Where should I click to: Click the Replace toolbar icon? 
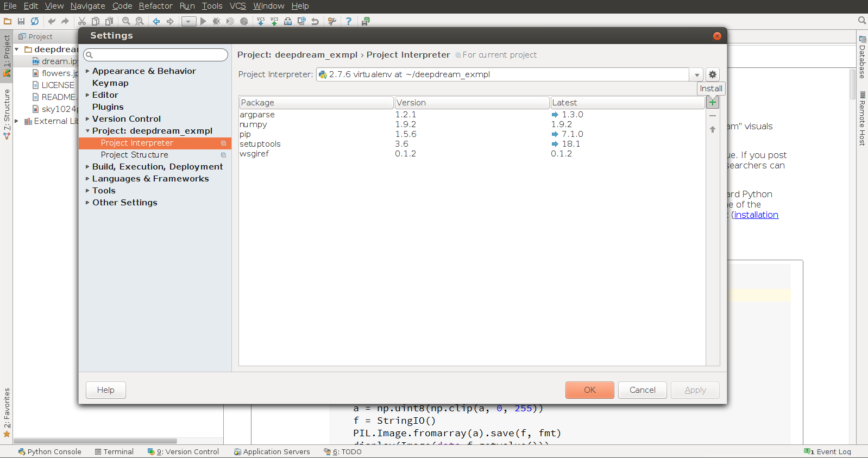point(140,21)
